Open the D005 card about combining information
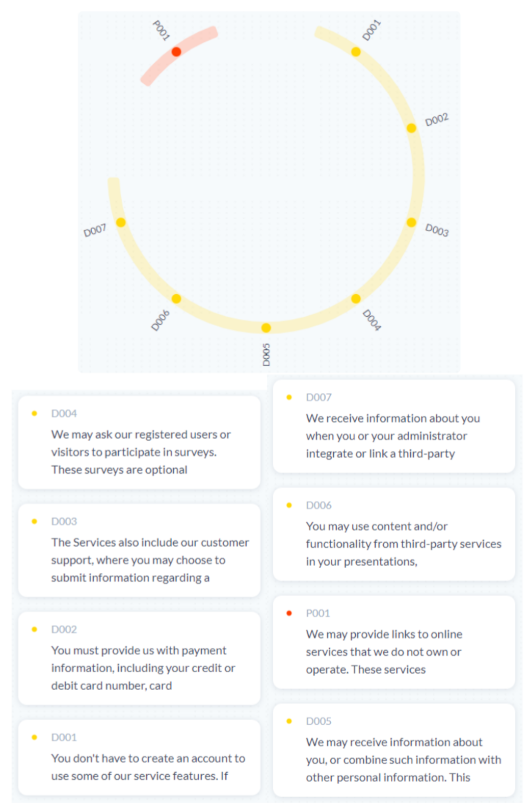 [x=393, y=750]
